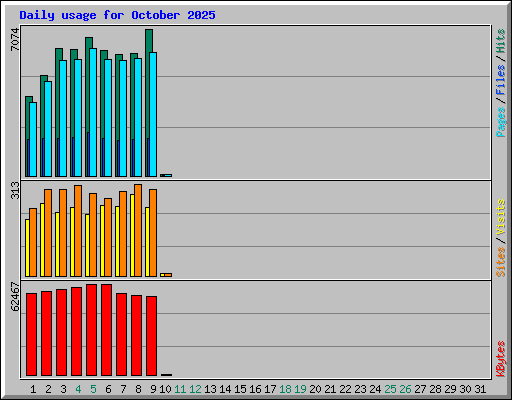The height and width of the screenshot is (400, 512).
Task: Click the 62467 axis maximum value
Action: click(15, 297)
